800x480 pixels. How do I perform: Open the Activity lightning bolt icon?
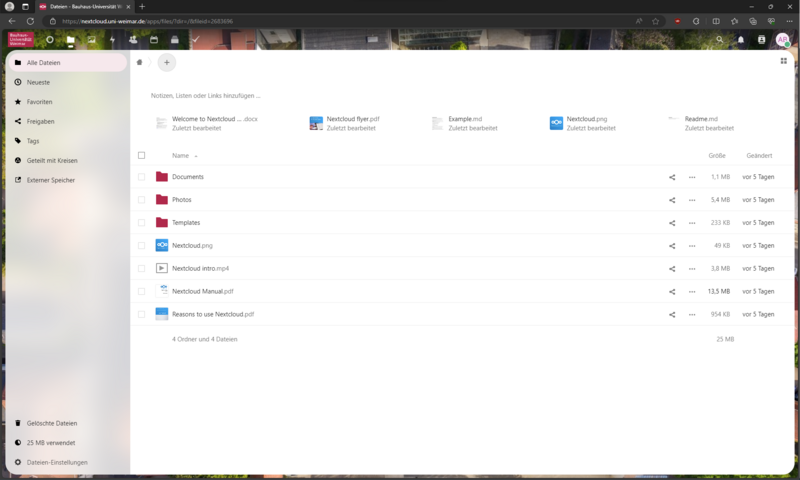(x=112, y=39)
